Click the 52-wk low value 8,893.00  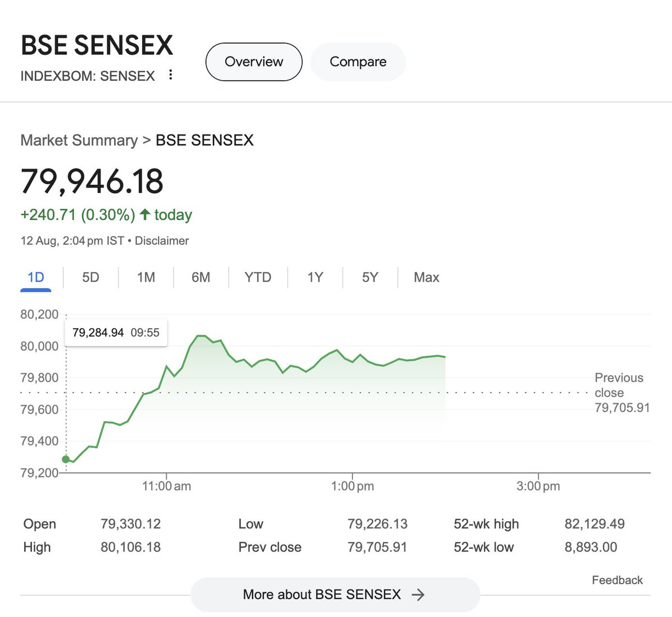(x=591, y=547)
